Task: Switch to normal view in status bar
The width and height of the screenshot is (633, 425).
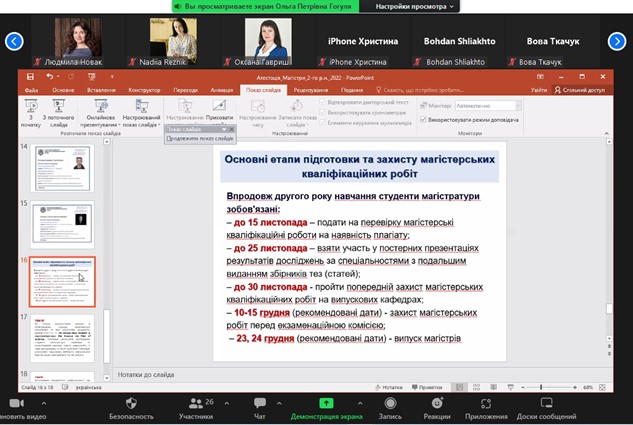Action: click(459, 387)
